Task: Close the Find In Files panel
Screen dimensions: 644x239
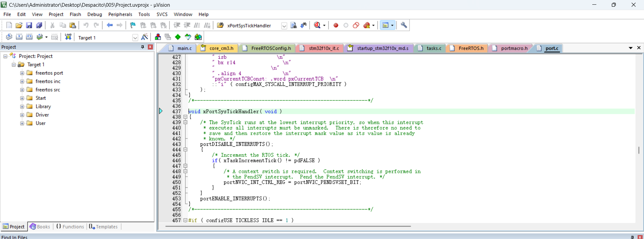Action: (x=640, y=237)
